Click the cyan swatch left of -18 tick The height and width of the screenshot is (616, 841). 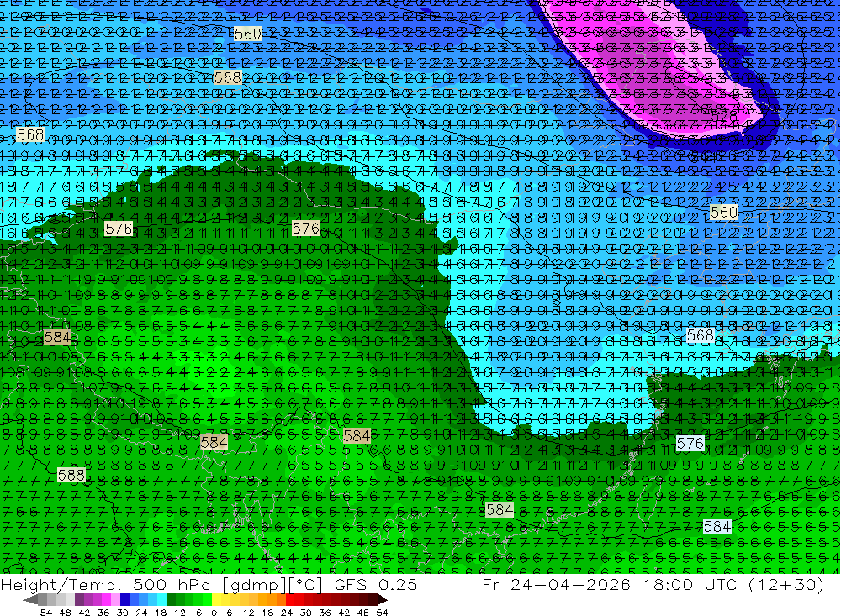pos(152,600)
